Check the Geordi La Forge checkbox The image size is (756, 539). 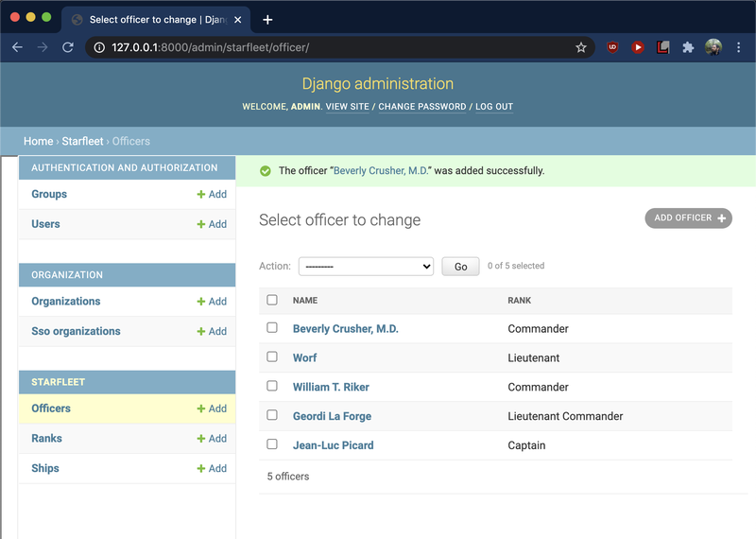tap(272, 415)
